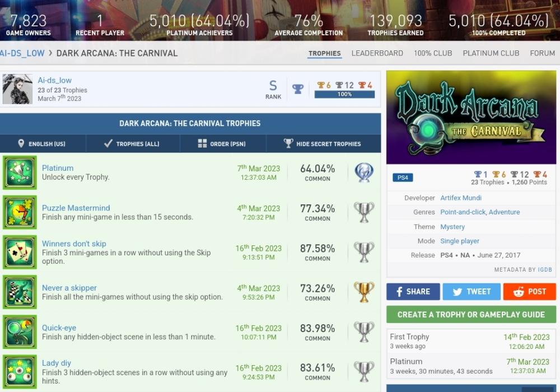Open the Artifex Mundi developer link
The height and width of the screenshot is (392, 560).
pyautogui.click(x=460, y=198)
